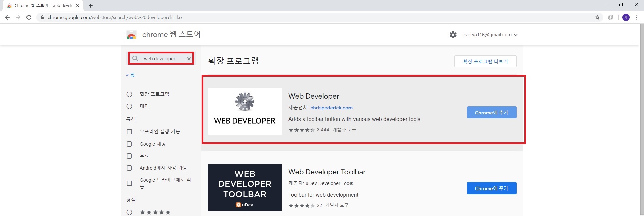Restore down the Chrome window
644x216 pixels.
pyautogui.click(x=621, y=5)
